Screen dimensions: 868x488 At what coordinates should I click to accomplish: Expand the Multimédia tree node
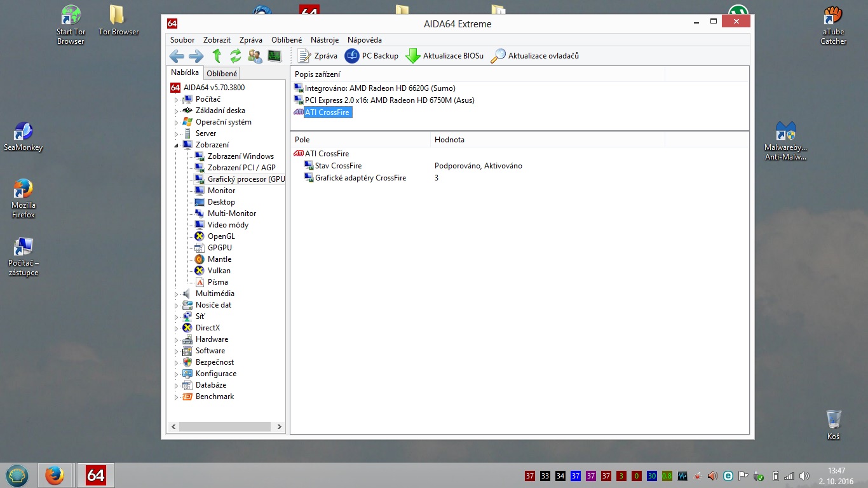click(x=177, y=294)
